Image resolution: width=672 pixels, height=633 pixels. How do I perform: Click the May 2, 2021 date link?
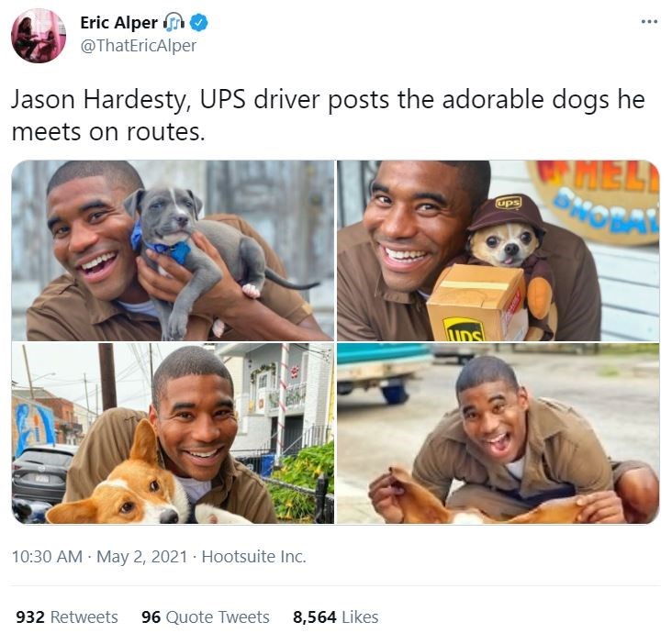point(142,557)
